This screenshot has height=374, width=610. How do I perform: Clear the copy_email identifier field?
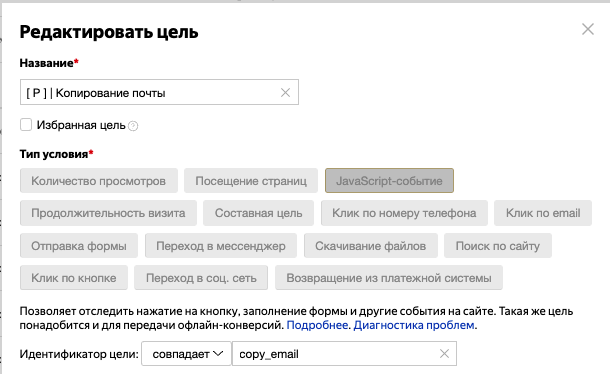coord(444,354)
